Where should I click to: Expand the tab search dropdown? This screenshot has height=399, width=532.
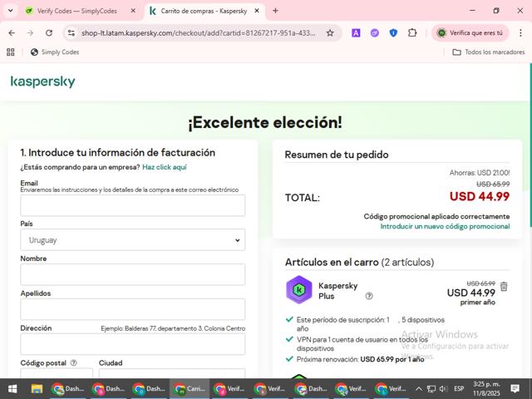coord(11,11)
